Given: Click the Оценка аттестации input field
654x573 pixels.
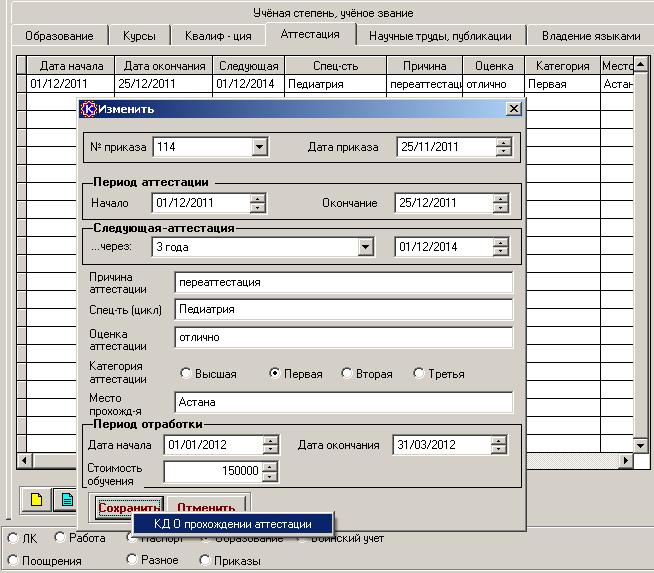Looking at the screenshot, I should (x=344, y=337).
